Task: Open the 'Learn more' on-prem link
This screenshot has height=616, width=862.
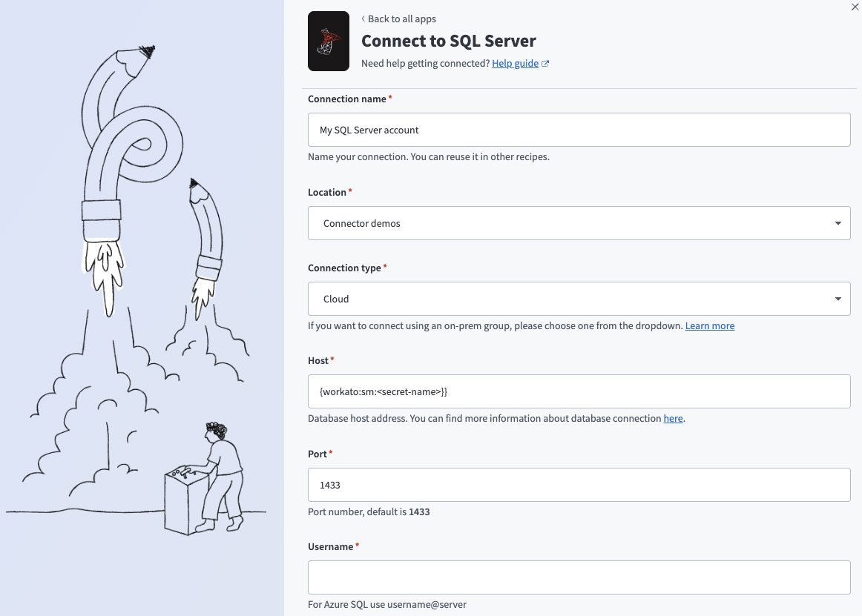Action: (x=709, y=325)
